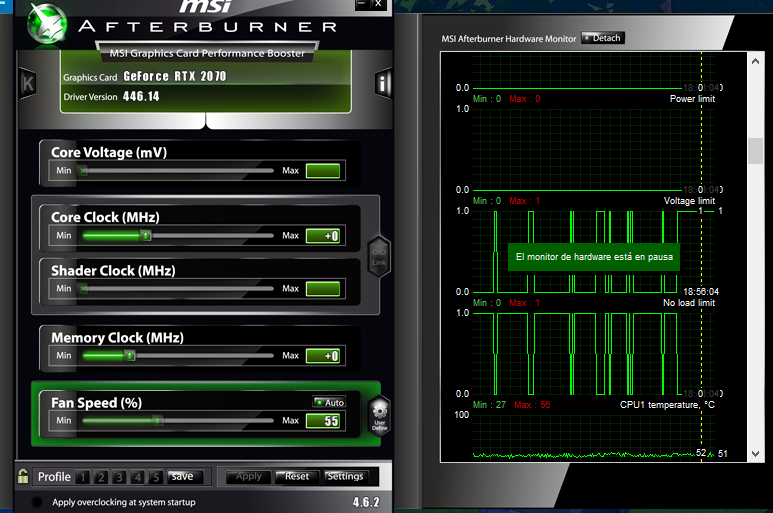Click the Kombustor K icon button
773x513 pixels.
click(28, 83)
